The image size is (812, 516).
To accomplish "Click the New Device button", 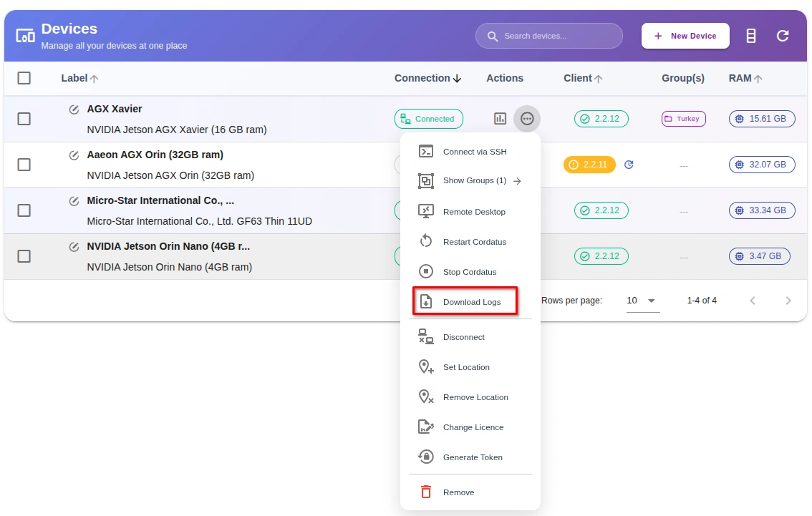I will (x=685, y=35).
